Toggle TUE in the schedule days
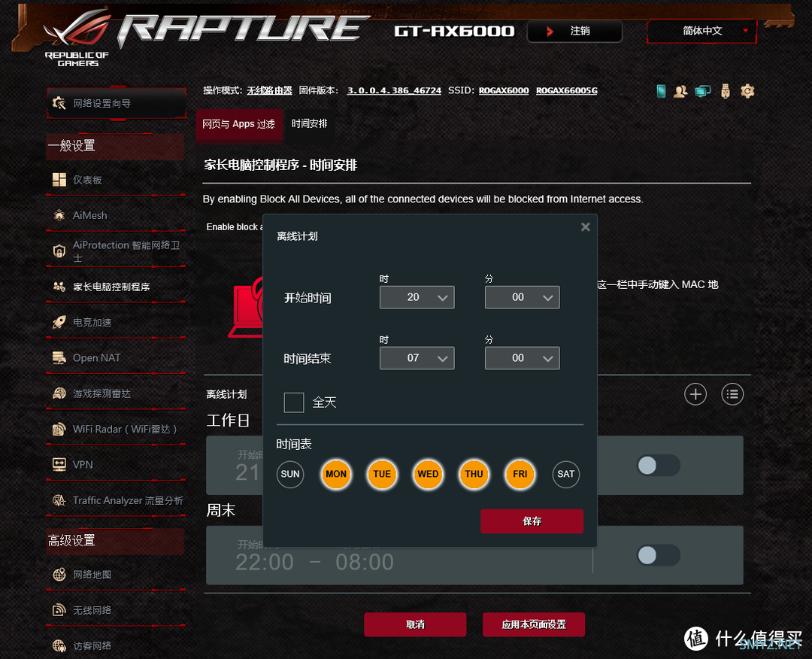The image size is (812, 659). pos(382,474)
